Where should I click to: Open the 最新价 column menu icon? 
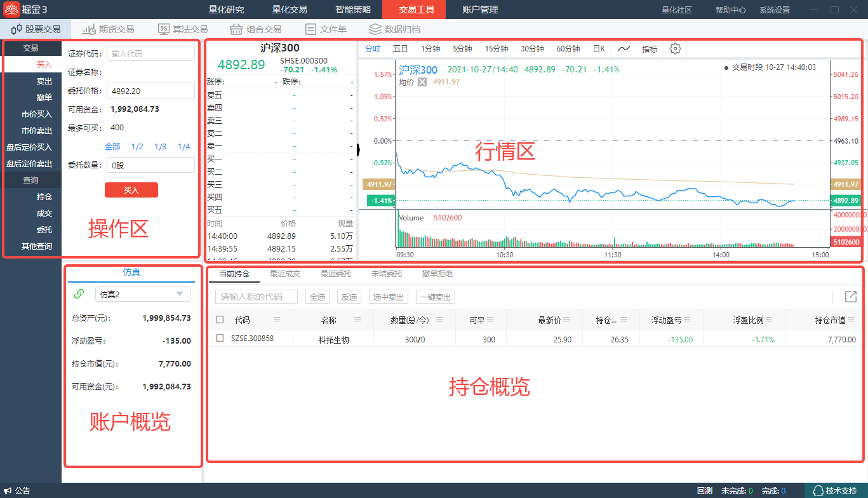click(567, 320)
